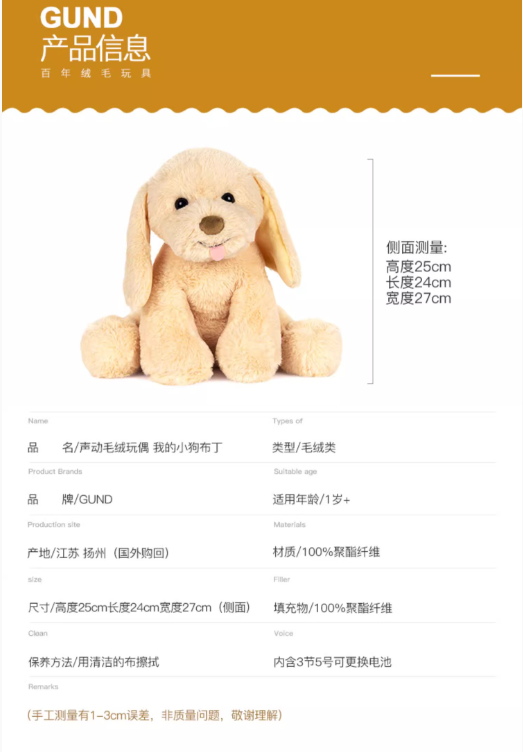Screen dimensions: 523x752
Task: Click the 类型/毛绒类 type field
Action: pyautogui.click(x=304, y=447)
